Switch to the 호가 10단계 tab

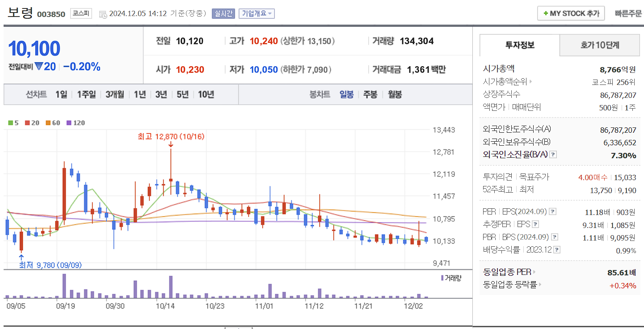tap(599, 45)
